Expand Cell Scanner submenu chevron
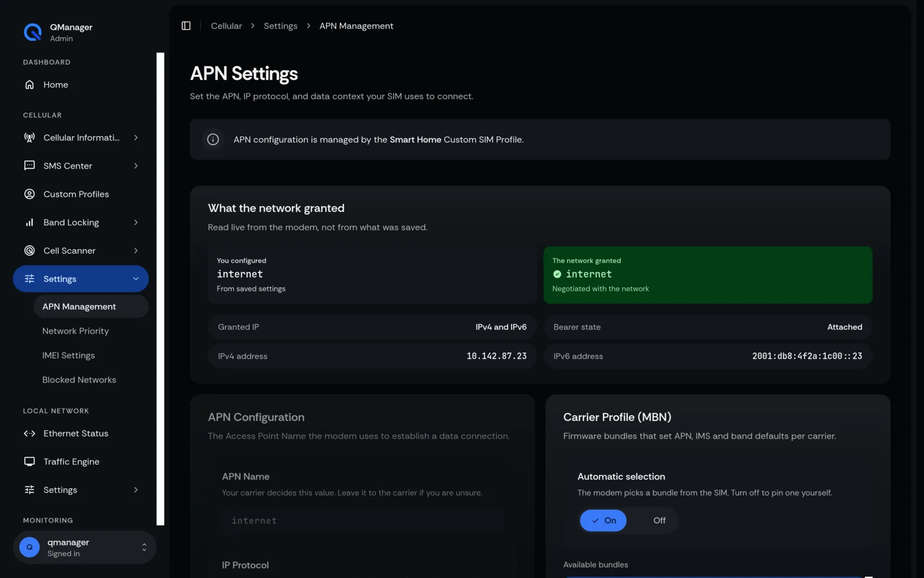The width and height of the screenshot is (924, 578). point(136,251)
